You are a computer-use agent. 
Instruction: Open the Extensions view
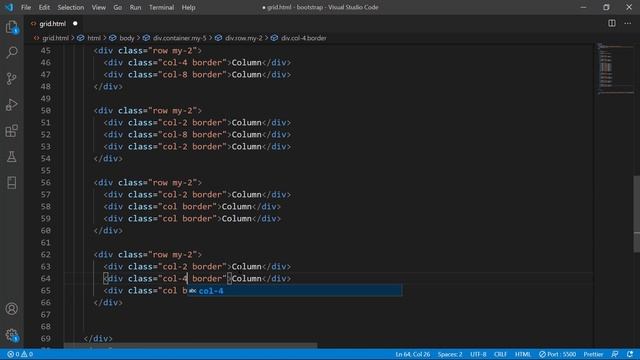tap(12, 131)
